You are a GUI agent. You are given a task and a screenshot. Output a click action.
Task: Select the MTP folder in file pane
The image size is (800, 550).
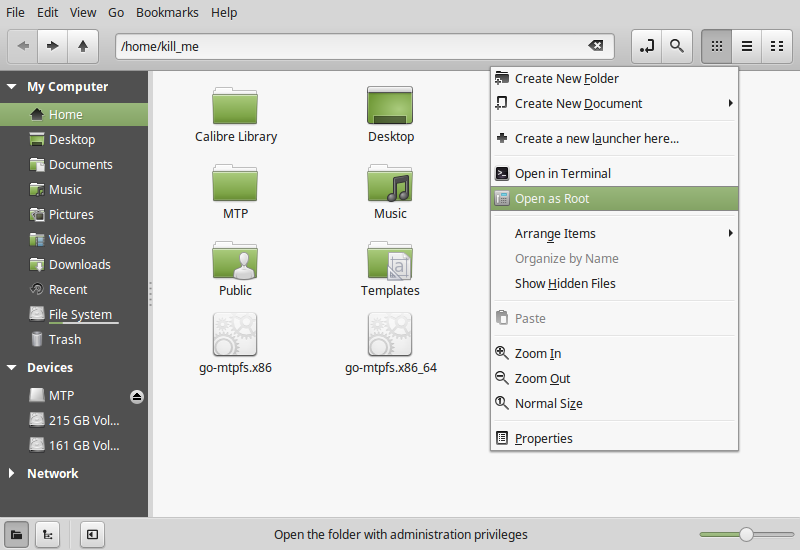point(235,192)
